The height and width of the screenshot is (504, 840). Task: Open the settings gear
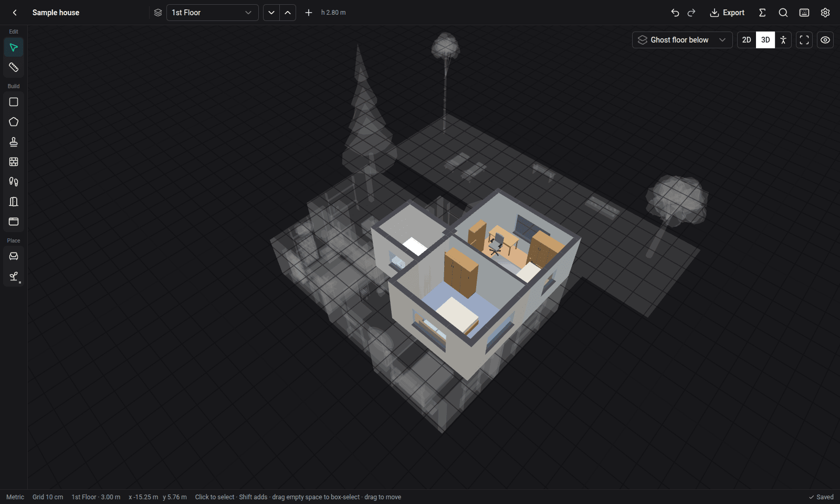point(825,13)
